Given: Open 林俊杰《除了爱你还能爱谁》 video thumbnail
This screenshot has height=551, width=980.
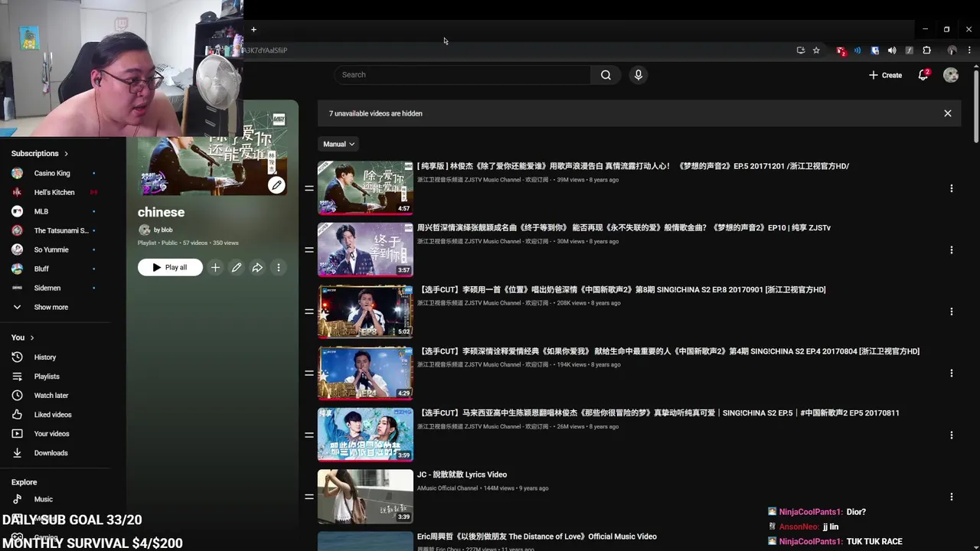Looking at the screenshot, I should point(365,187).
